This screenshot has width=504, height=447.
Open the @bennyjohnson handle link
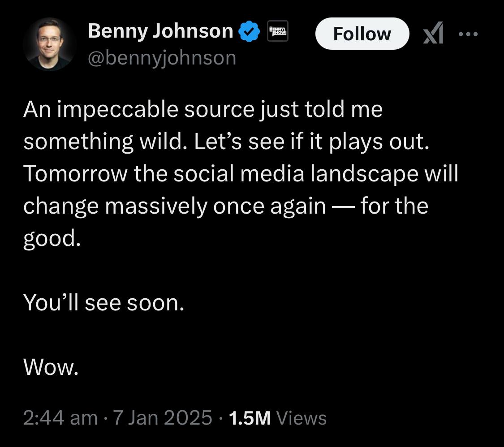tap(162, 58)
